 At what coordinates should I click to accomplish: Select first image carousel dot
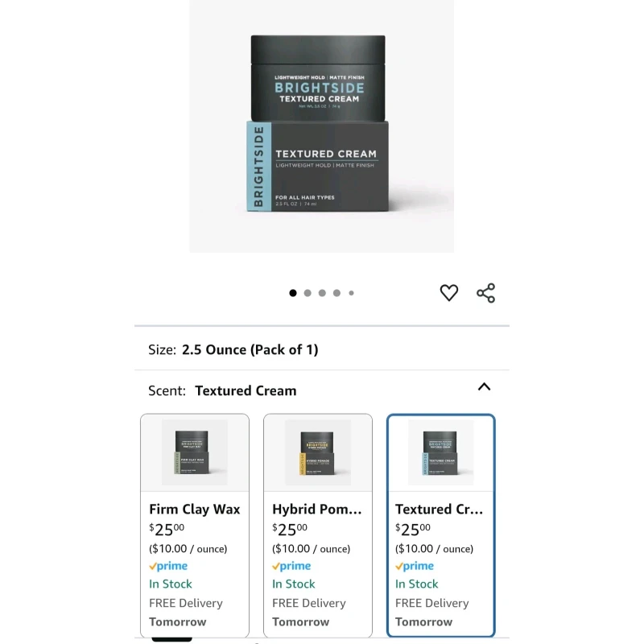293,293
